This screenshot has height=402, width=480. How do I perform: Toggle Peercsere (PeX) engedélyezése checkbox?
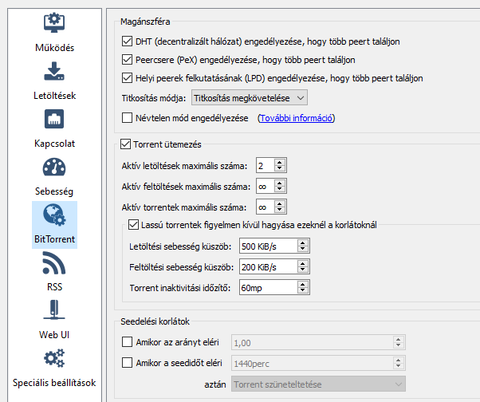[127, 60]
